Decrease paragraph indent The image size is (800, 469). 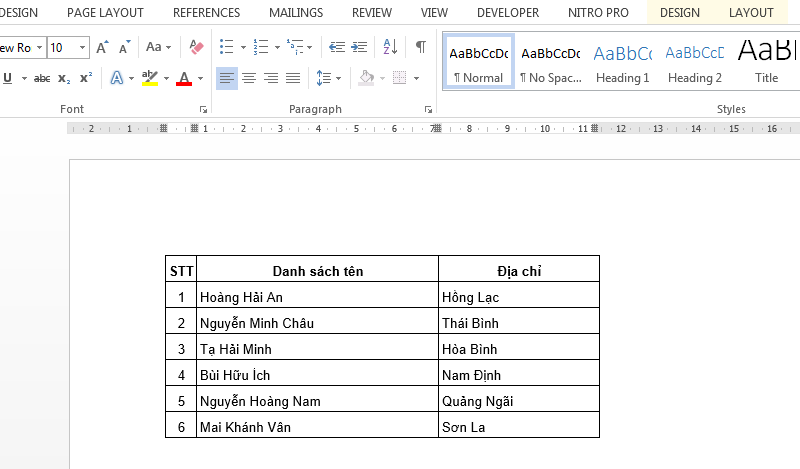pos(337,47)
